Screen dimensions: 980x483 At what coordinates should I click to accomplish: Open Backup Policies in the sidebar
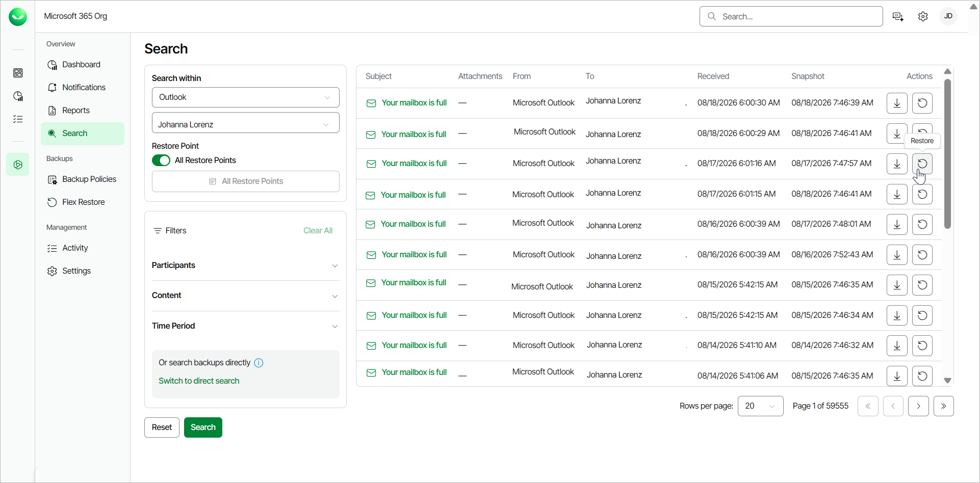83,179
